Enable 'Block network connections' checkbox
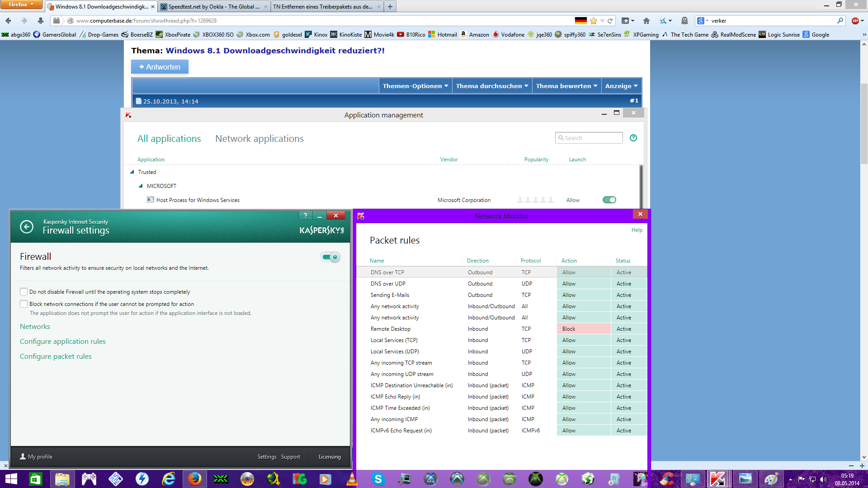This screenshot has height=488, width=868. (24, 304)
